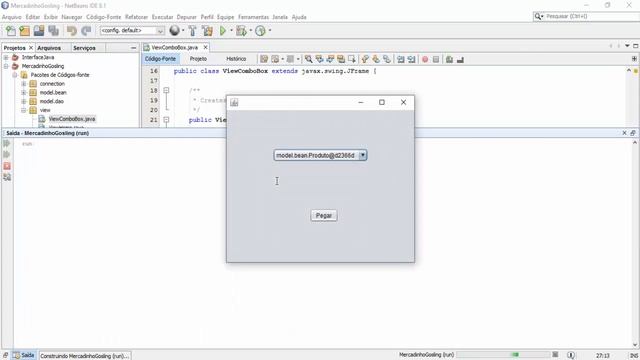Open the Editar menu
Viewport: 640px width, 360px height.
(33, 17)
